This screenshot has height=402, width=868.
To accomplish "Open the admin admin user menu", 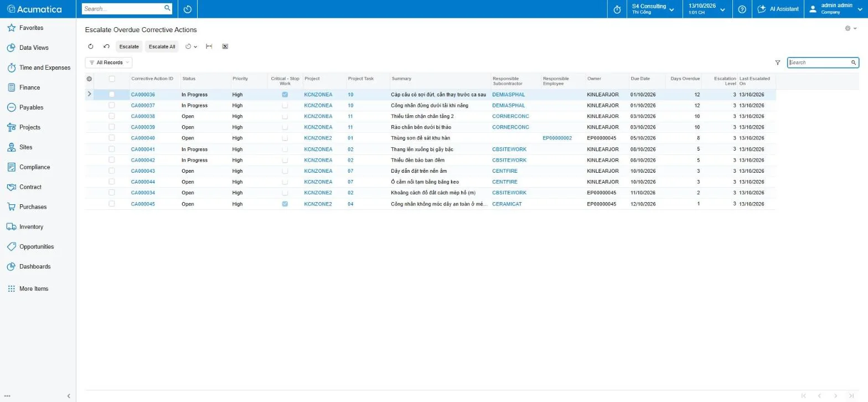I will (836, 9).
